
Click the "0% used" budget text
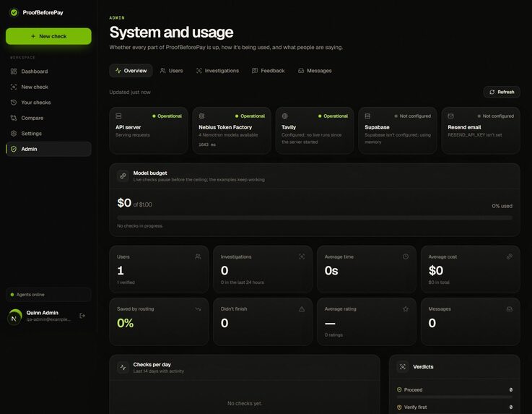[502, 206]
